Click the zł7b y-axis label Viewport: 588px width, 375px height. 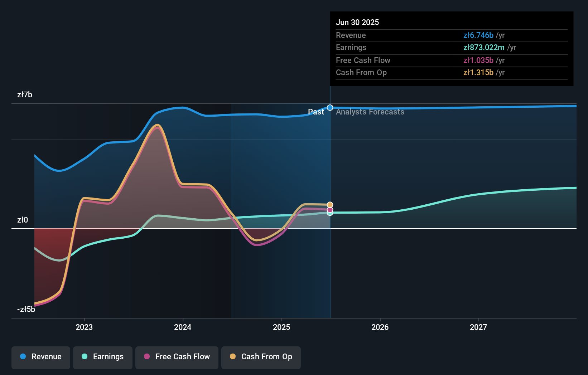coord(25,94)
